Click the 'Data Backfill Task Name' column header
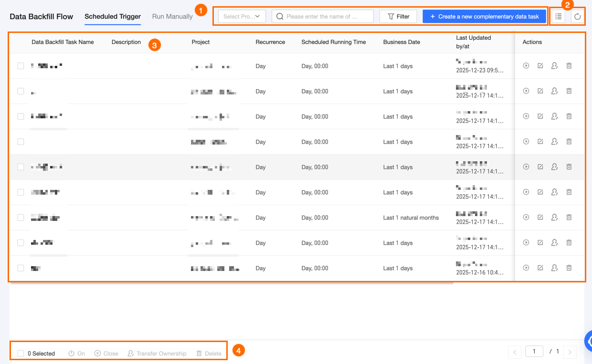Screen dimensions: 592x364 pos(63,42)
